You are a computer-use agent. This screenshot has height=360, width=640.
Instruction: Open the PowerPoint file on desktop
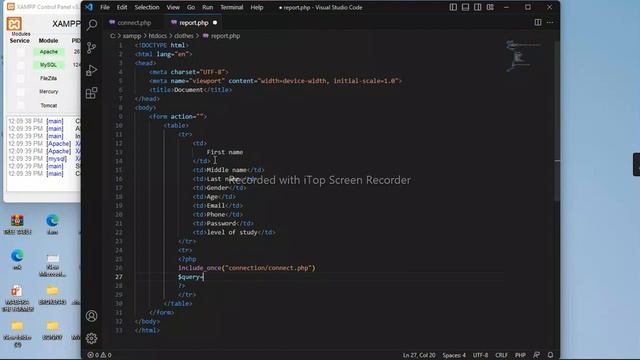pyautogui.click(x=17, y=298)
